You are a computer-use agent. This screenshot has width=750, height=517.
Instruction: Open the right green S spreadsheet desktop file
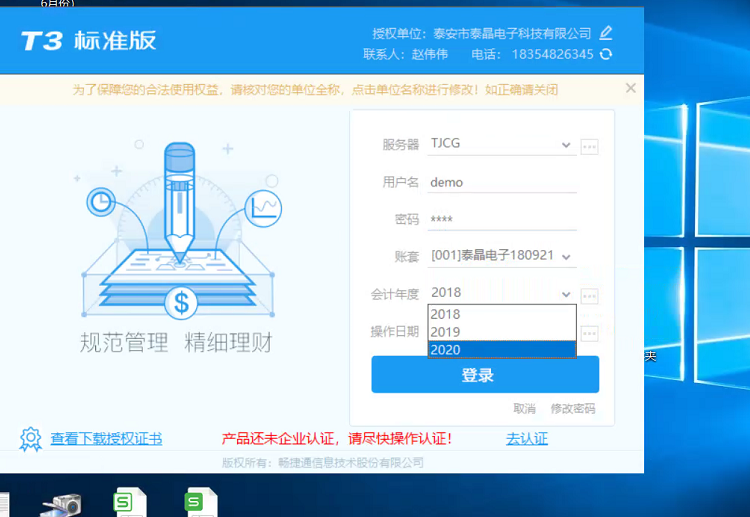point(201,502)
